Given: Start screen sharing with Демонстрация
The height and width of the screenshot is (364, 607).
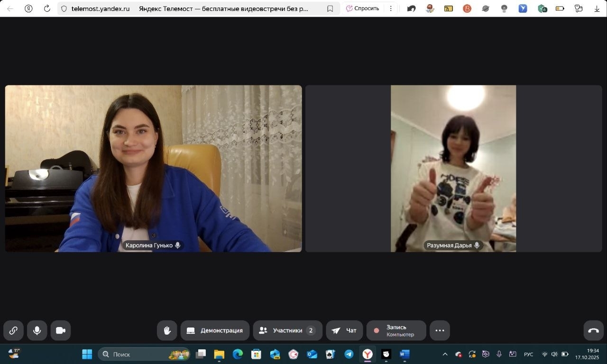Looking at the screenshot, I should (216, 330).
